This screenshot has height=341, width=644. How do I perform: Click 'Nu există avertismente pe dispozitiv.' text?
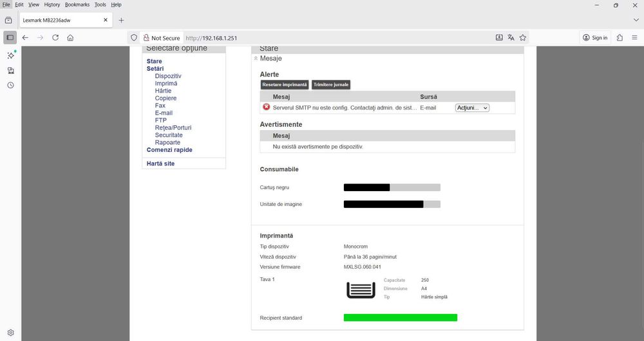coord(318,147)
